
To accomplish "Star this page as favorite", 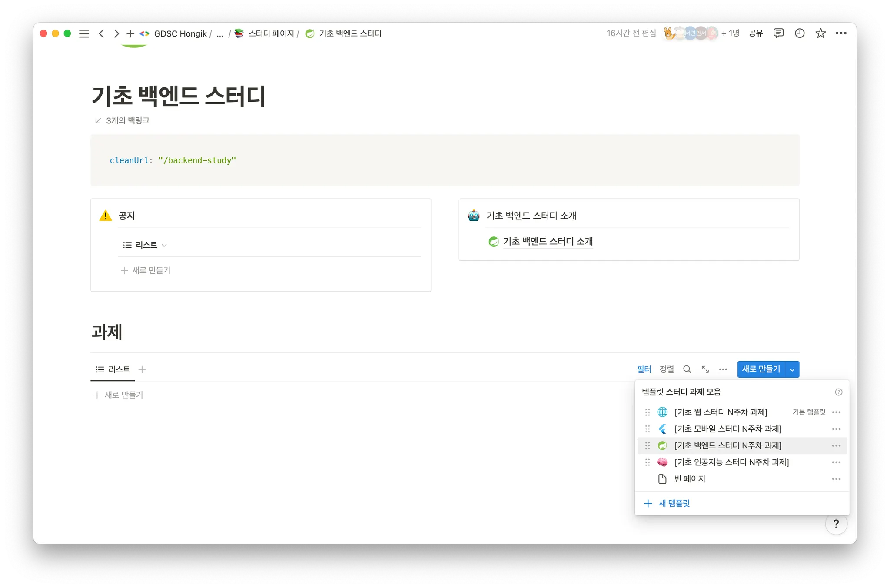I will click(x=820, y=33).
